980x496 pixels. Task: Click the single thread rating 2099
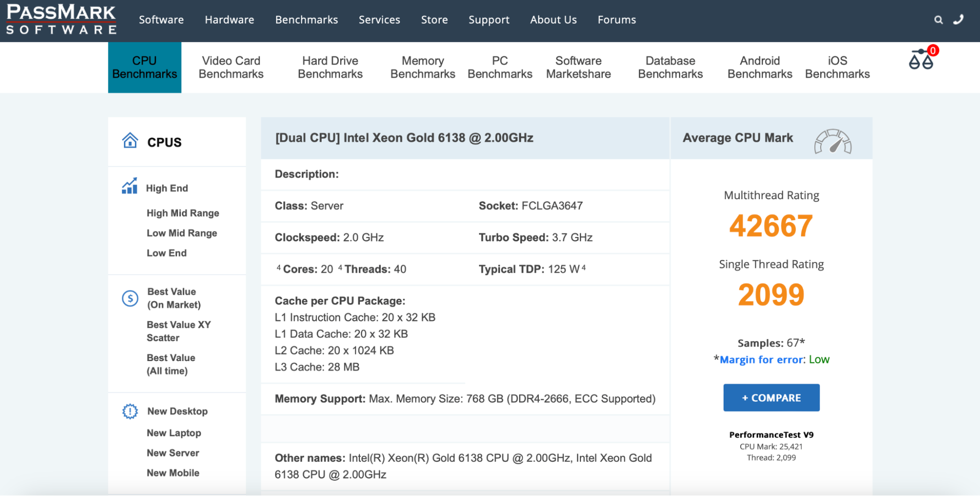pos(771,295)
